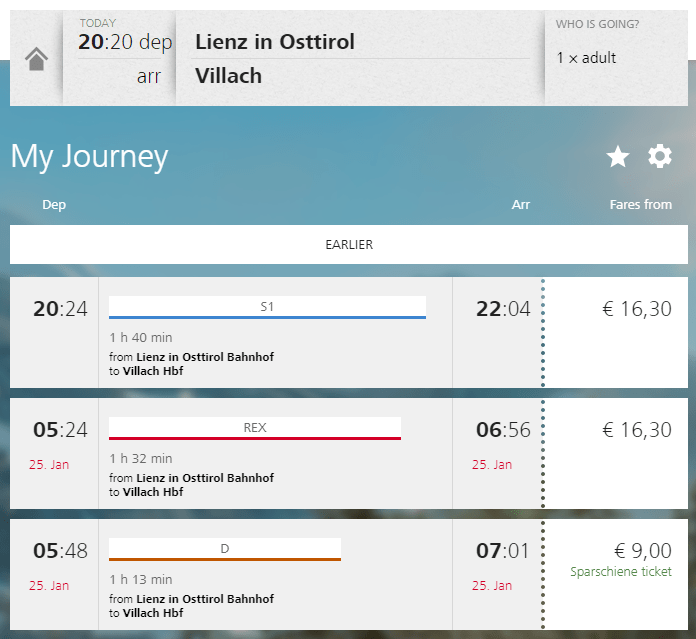
Task: Edit origin station Lienz in Osttirol
Action: pos(275,42)
